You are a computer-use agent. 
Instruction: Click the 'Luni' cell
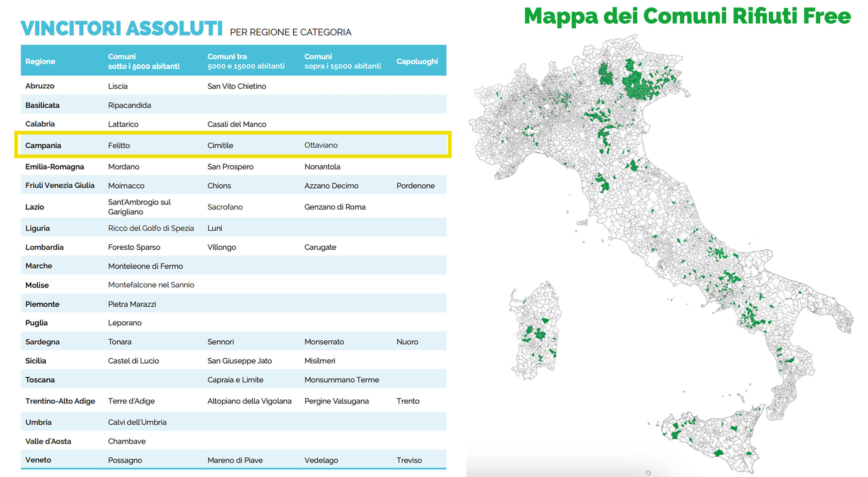(x=215, y=228)
